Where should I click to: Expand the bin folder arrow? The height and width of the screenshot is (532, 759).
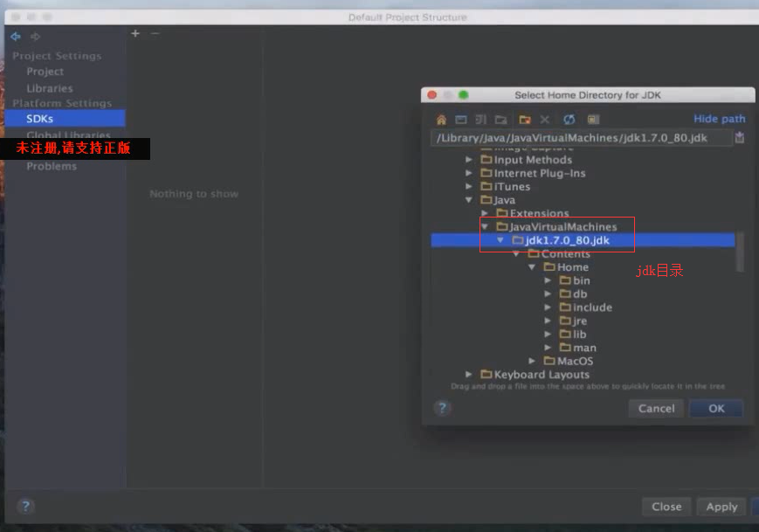coord(548,280)
